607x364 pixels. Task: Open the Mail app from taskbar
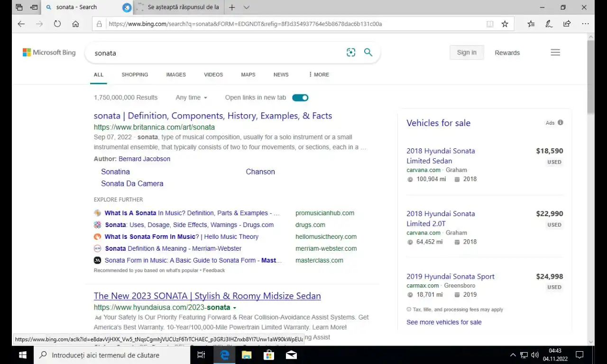(x=291, y=355)
